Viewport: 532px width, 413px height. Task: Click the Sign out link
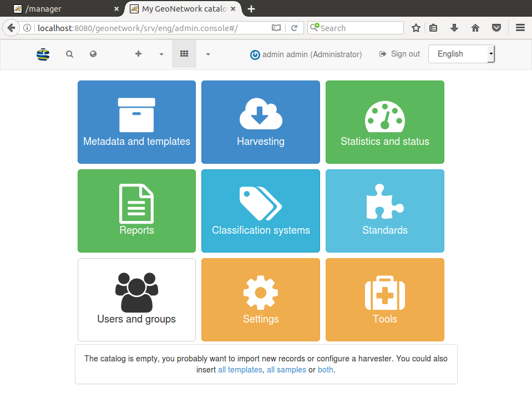click(399, 54)
